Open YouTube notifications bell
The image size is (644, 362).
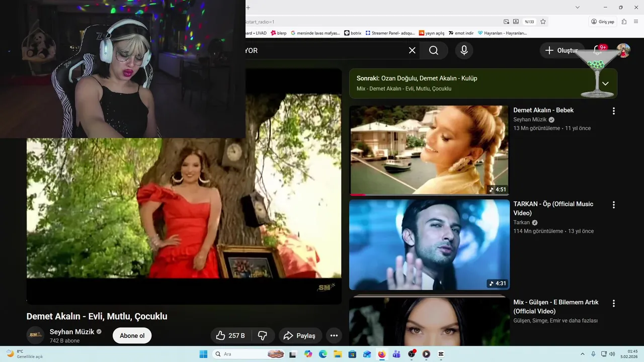click(598, 50)
